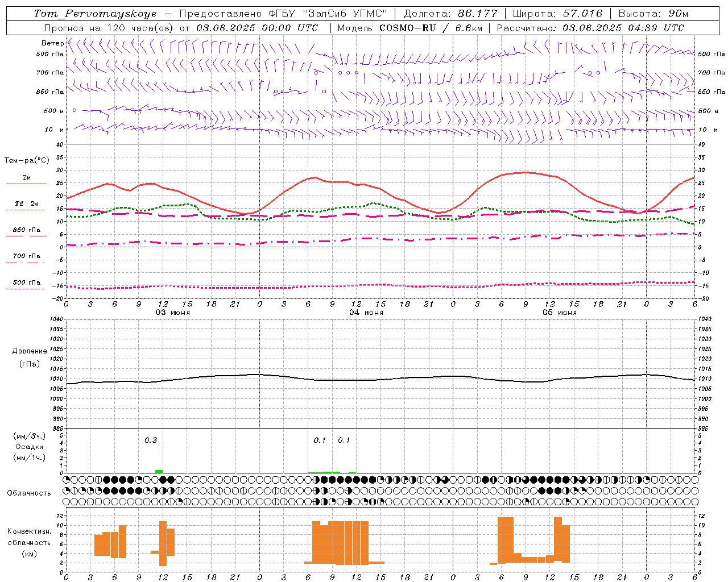Click the Облачность row label
Viewport: 728px width, 582px height.
tap(29, 493)
